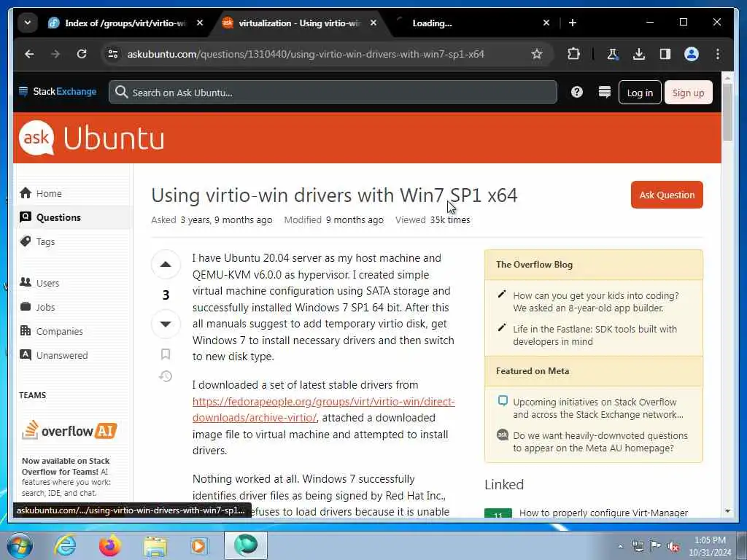Close the virtualization Ask Ubuntu tab
This screenshot has height=560, width=747.
click(x=373, y=23)
